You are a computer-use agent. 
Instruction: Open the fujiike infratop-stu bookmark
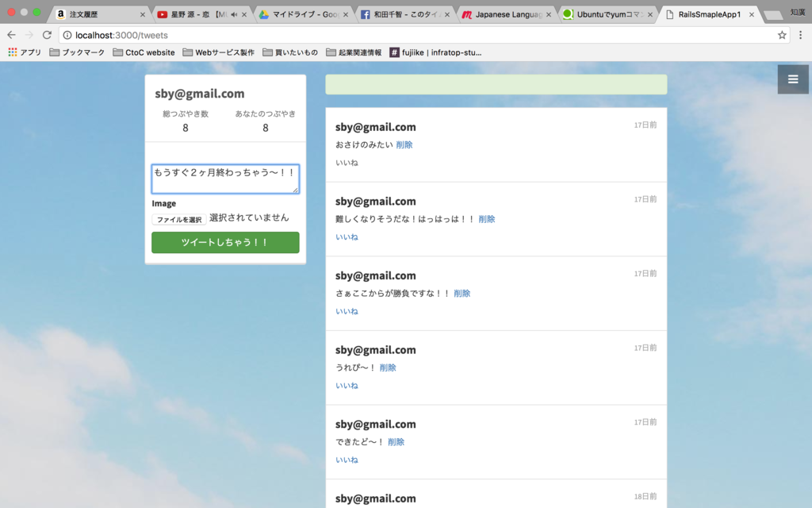pyautogui.click(x=435, y=52)
